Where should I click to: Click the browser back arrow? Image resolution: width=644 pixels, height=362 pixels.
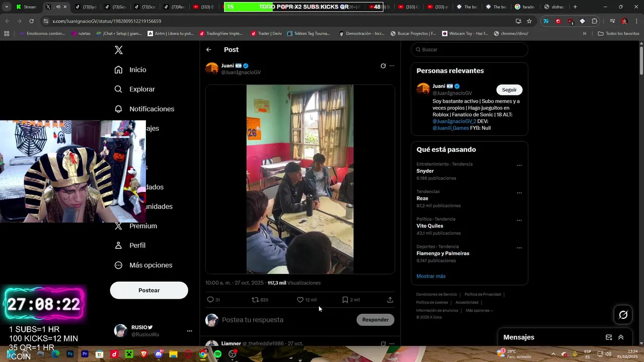[x=7, y=21]
